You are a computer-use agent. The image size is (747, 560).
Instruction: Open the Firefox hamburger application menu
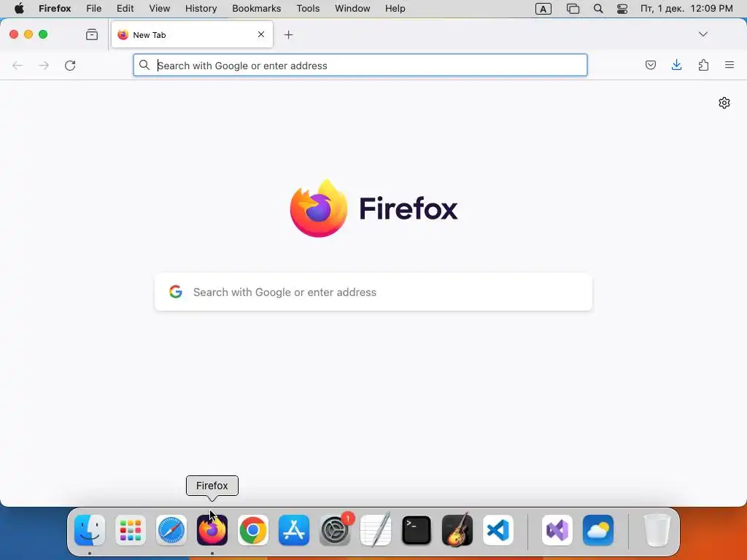point(729,65)
